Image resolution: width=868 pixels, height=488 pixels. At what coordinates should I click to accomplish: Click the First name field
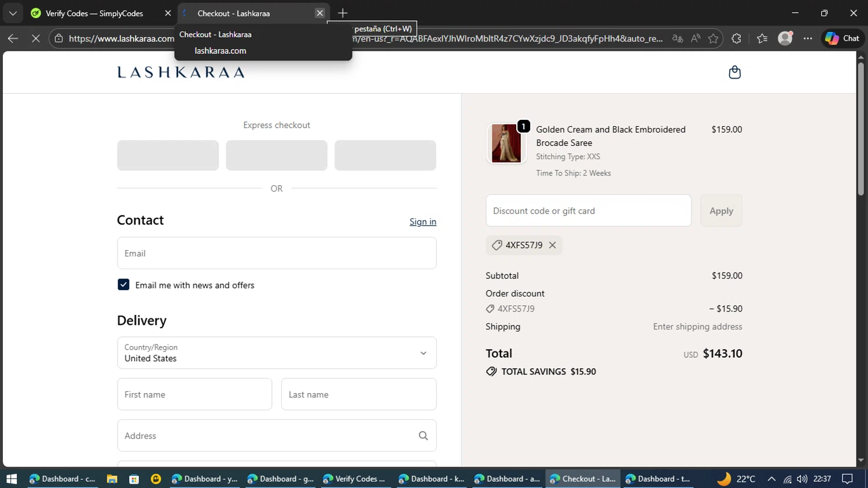tap(194, 394)
